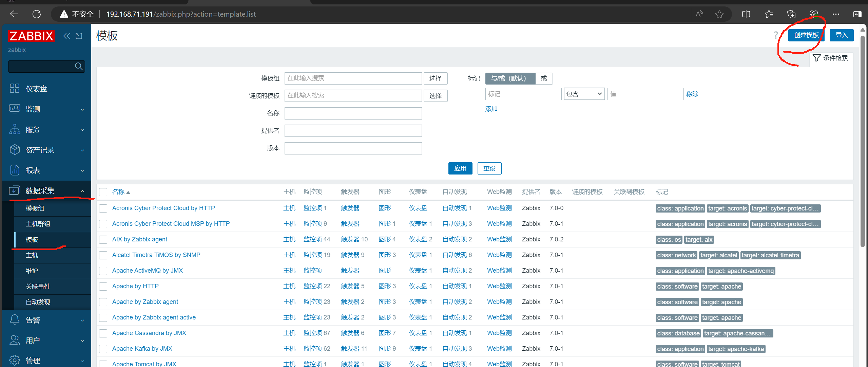Check the Apache ActiveMQ by JMX row

[x=103, y=271]
